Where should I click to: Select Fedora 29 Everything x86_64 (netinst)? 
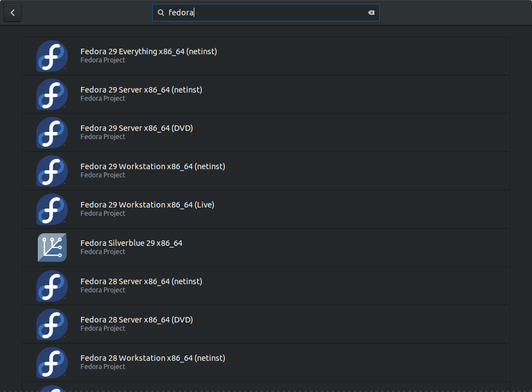coord(148,51)
